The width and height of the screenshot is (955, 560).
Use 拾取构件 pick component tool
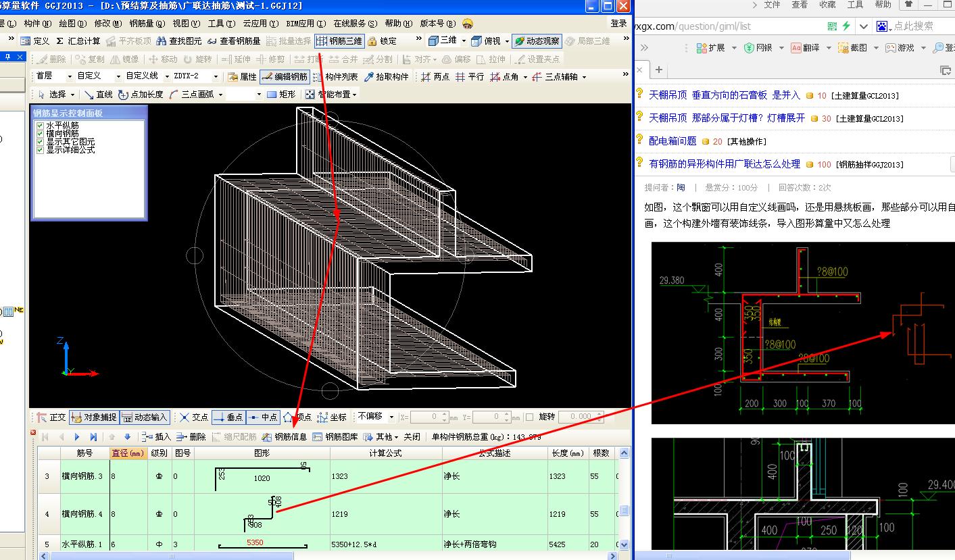click(x=387, y=76)
